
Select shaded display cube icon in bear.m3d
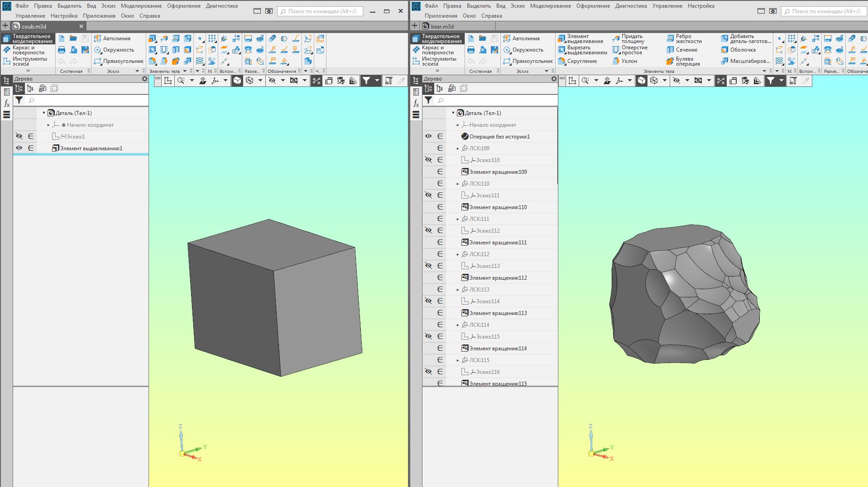pos(642,81)
